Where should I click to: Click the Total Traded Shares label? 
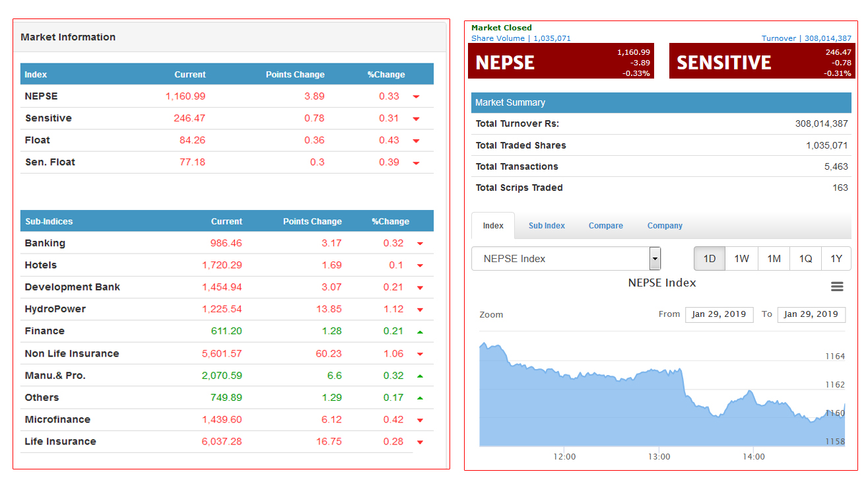pyautogui.click(x=521, y=145)
